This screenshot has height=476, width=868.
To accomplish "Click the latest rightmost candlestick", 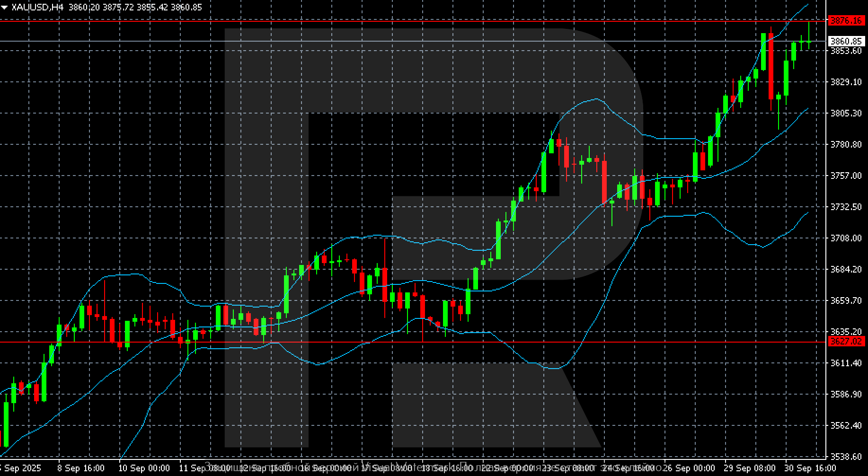I will (809, 42).
